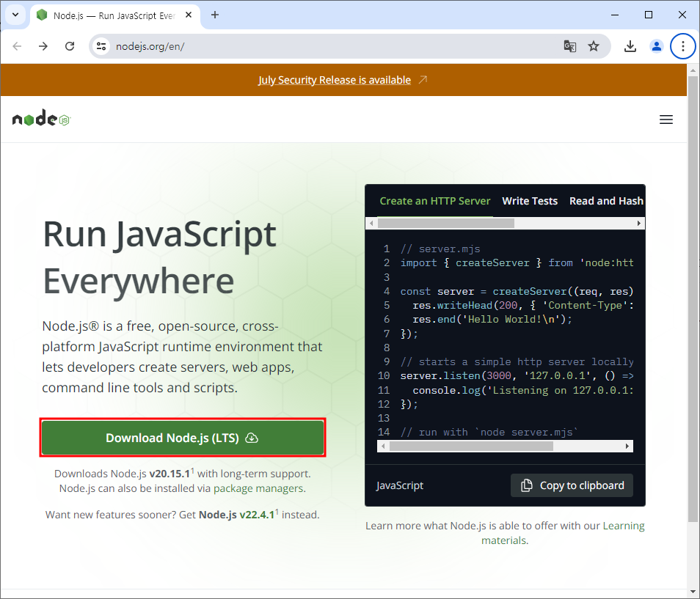Open the Chrome profile icon
700x599 pixels.
click(656, 46)
